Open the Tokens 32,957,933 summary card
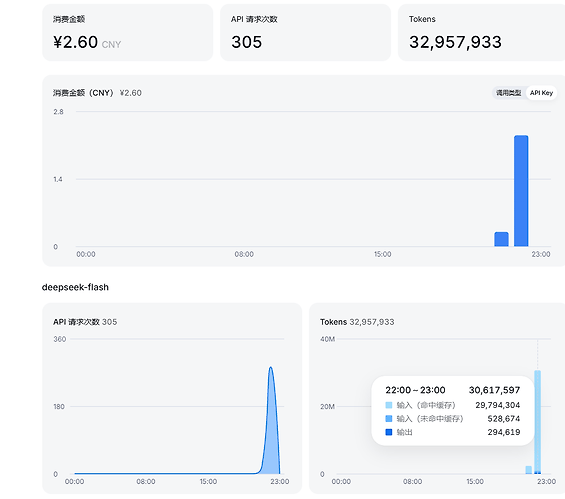The width and height of the screenshot is (565, 499). pyautogui.click(x=481, y=33)
